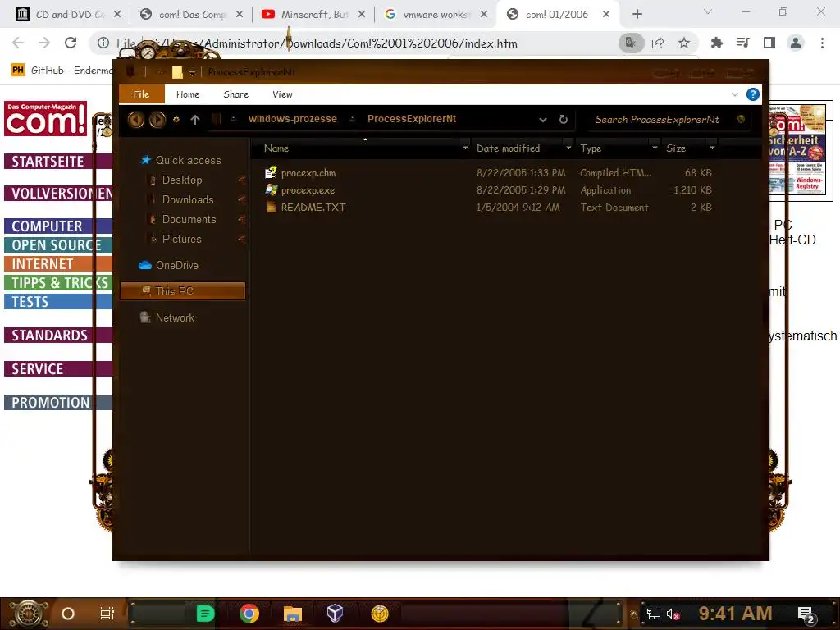Screen dimensions: 840x630
Task: Sort files by the Name column
Action: [x=276, y=148]
